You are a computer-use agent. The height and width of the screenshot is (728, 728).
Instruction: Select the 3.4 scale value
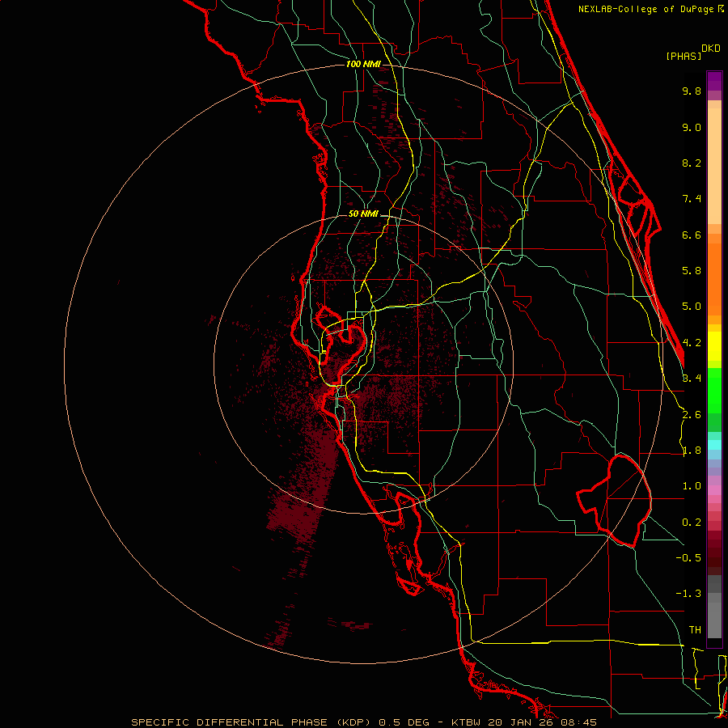click(x=692, y=379)
